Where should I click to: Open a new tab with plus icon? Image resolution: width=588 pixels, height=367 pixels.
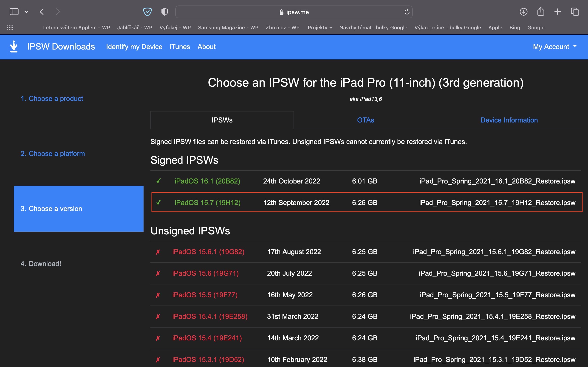[x=558, y=12]
